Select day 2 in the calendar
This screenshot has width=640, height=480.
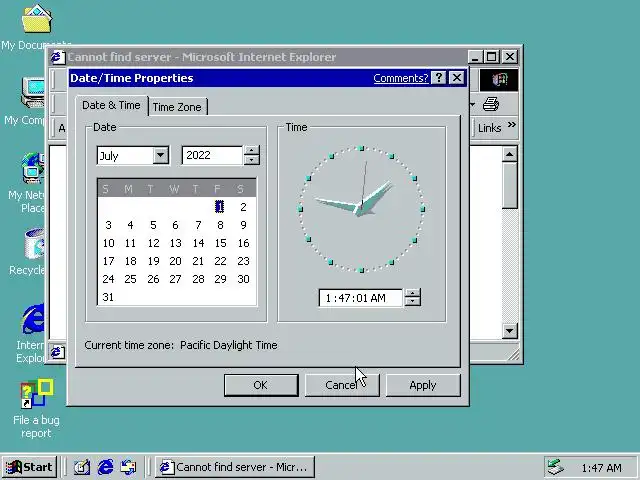tap(243, 207)
